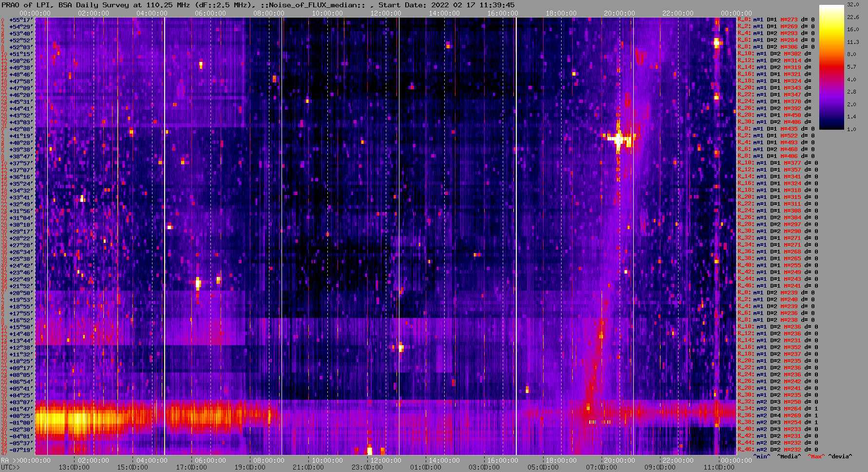Click the statistics row showing M=290
This screenshot has width=868, height=472.
(x=778, y=232)
